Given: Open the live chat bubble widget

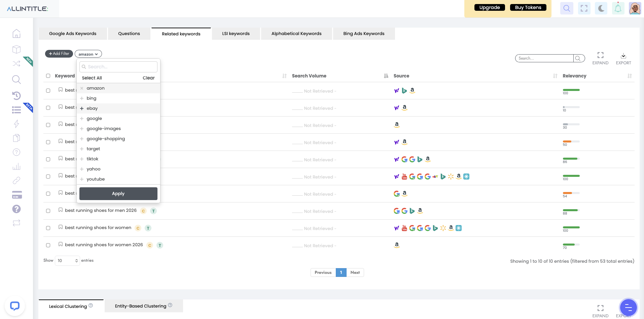Looking at the screenshot, I should (x=15, y=306).
